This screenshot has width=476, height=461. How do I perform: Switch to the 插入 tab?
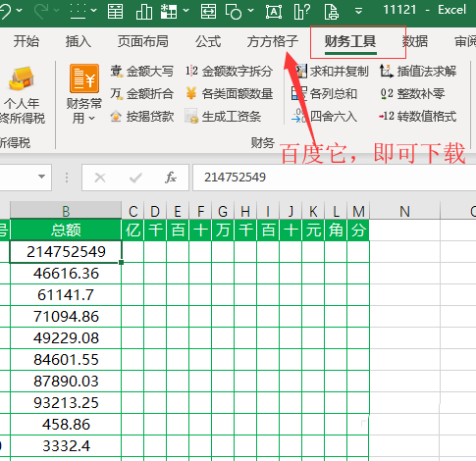[x=79, y=42]
